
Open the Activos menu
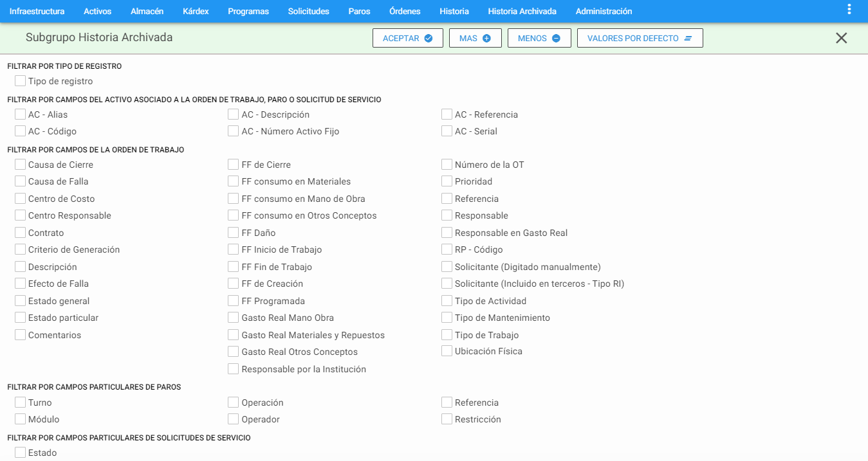tap(98, 11)
